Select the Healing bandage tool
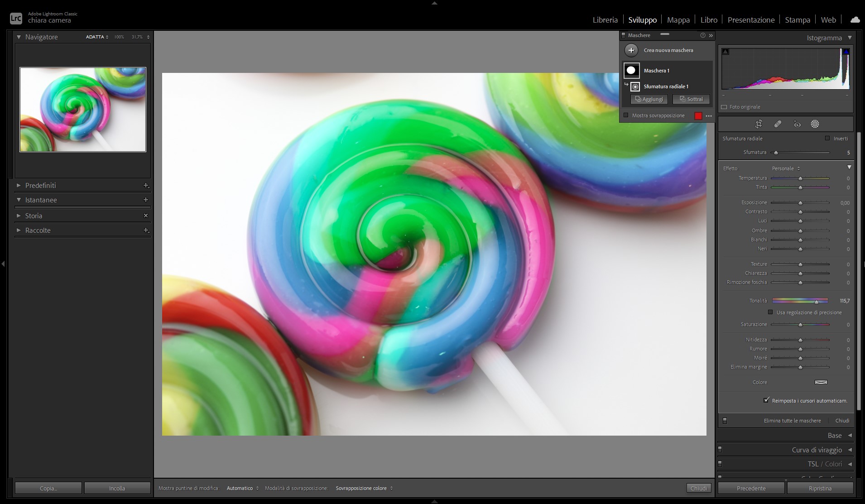The image size is (865, 504). [x=778, y=124]
